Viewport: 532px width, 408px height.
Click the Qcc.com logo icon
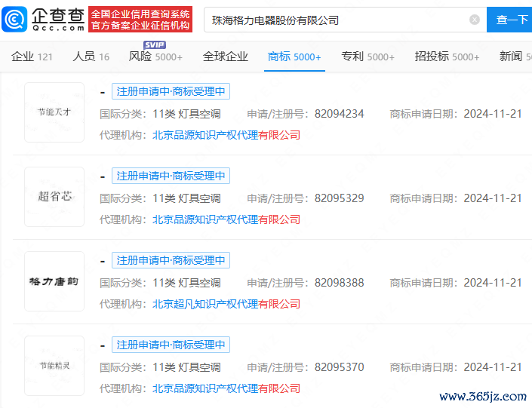[14, 20]
